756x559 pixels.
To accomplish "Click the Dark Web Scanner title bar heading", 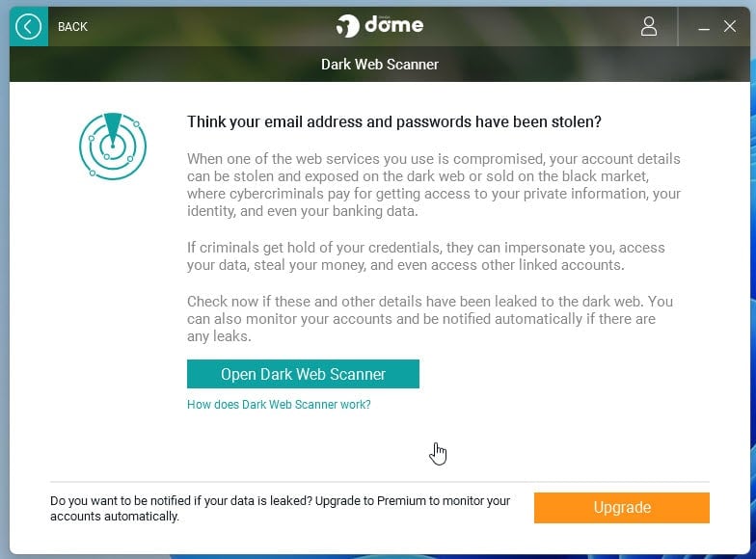I will (x=380, y=64).
